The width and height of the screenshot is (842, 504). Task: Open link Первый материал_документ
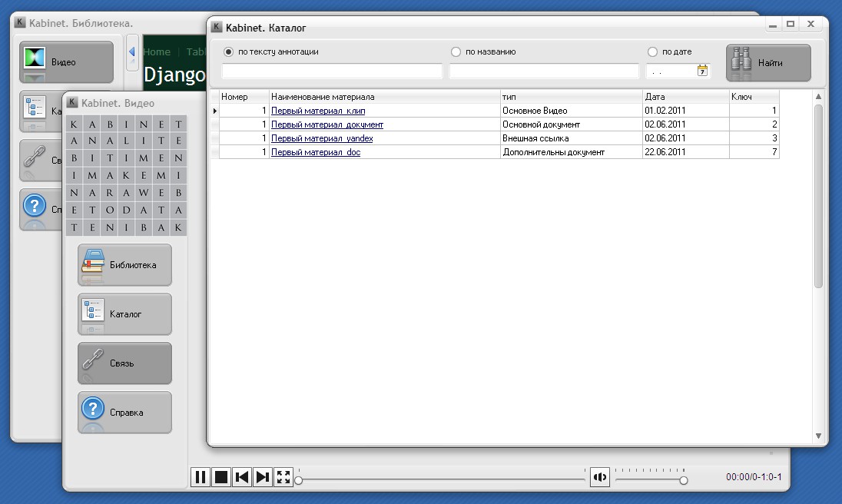[x=327, y=124]
